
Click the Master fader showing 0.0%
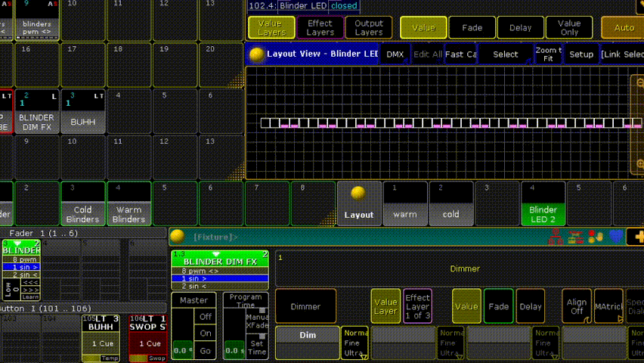coord(182,334)
